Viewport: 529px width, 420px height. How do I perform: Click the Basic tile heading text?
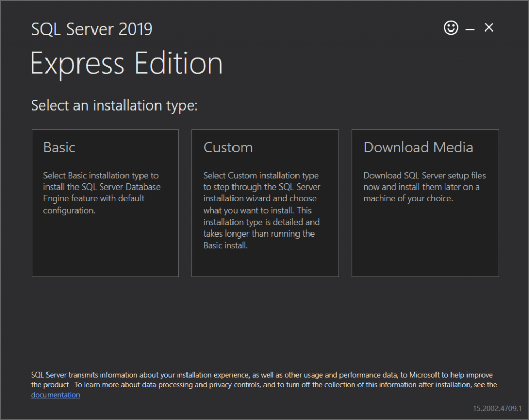click(59, 147)
